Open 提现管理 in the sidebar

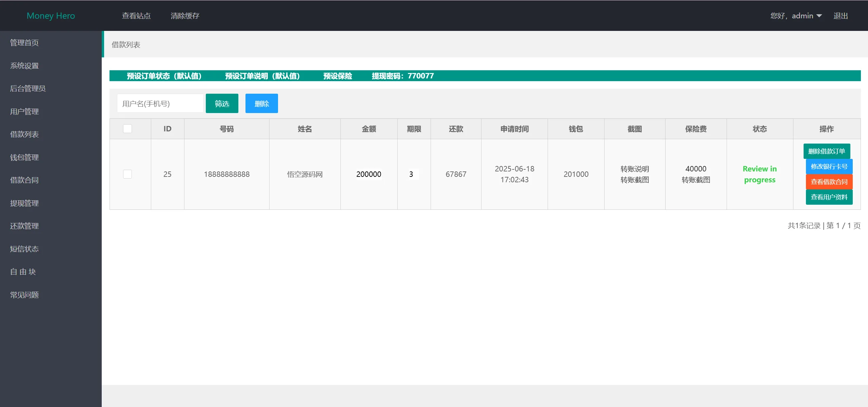pos(24,203)
